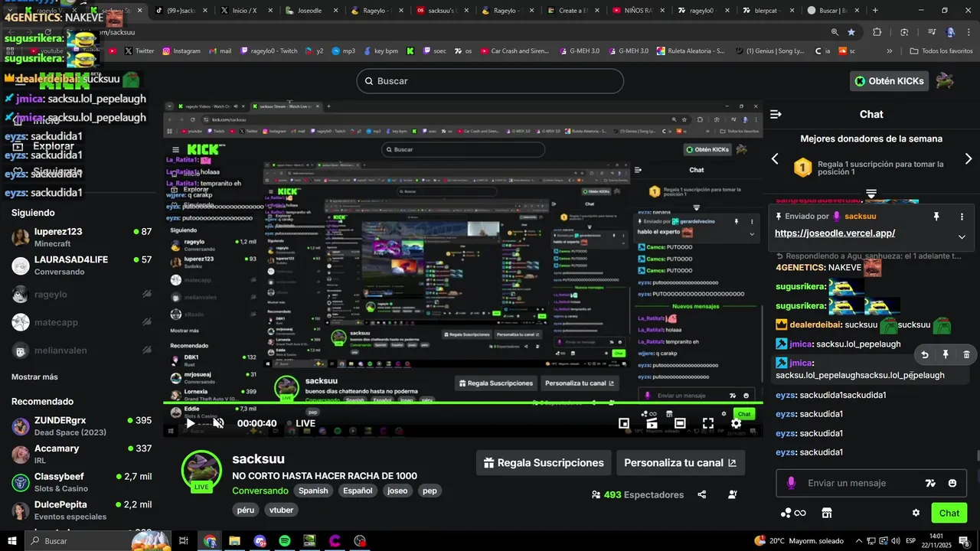Play the sacksuu stream video
Viewport: 980px width, 551px height.
191,423
